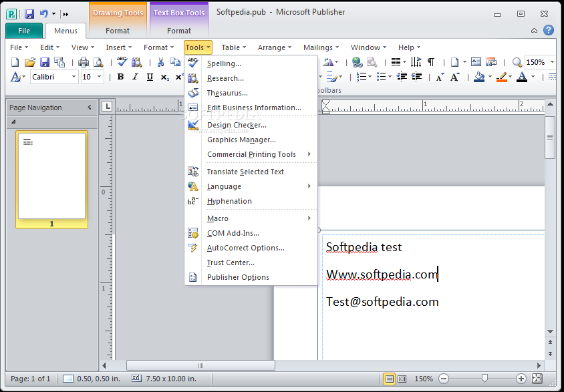Image resolution: width=564 pixels, height=392 pixels.
Task: Toggle the paragraph marks (¶) icon
Action: [x=431, y=62]
